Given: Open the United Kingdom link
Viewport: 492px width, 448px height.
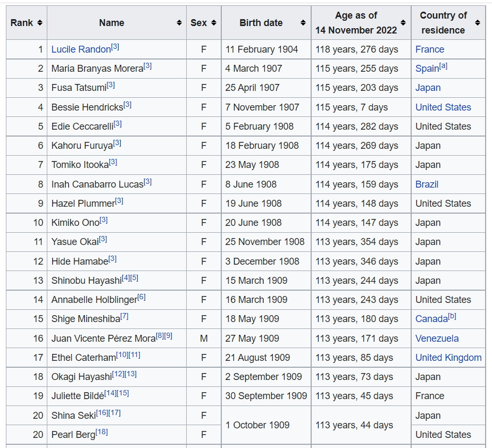Looking at the screenshot, I should [448, 358].
